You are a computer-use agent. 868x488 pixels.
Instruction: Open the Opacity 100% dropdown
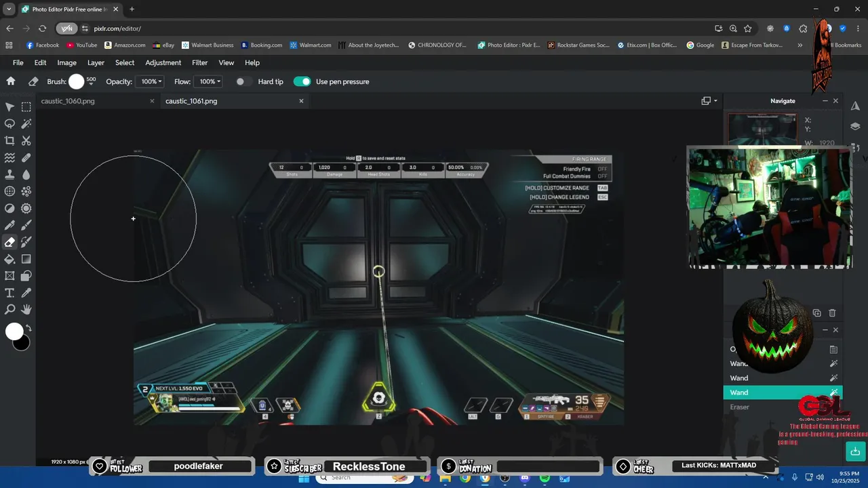[x=149, y=81]
